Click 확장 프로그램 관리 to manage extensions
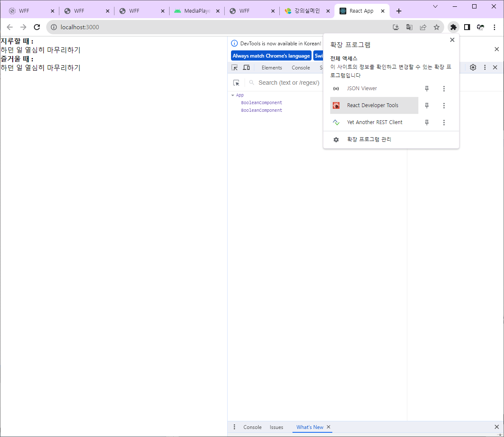The width and height of the screenshot is (504, 437). tap(391, 139)
